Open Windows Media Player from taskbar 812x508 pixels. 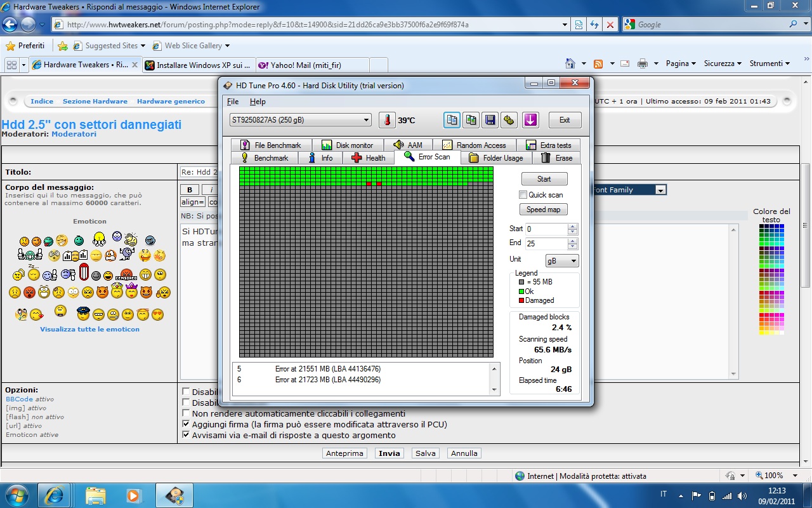133,495
